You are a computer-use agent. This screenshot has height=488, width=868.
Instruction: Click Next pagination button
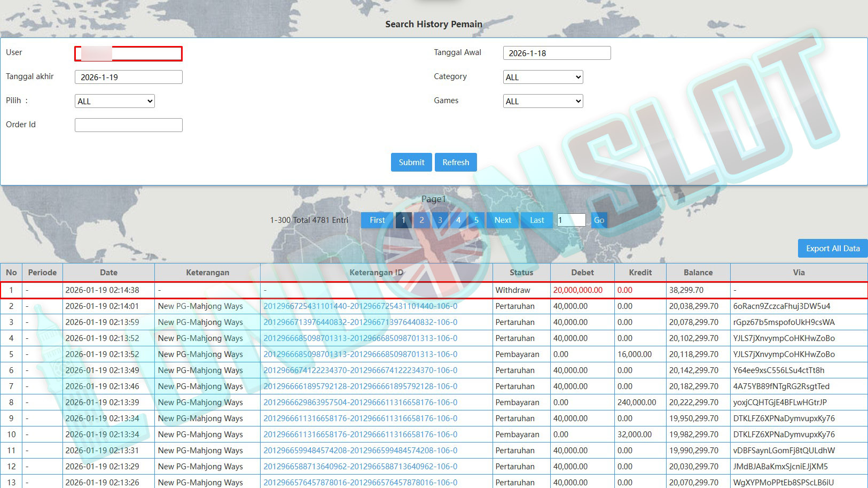pos(503,220)
